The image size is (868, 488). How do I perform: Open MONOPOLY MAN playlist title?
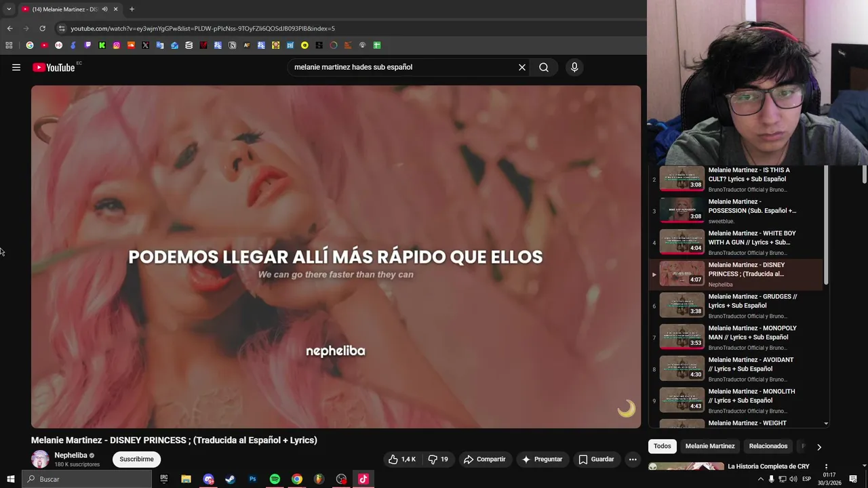(x=753, y=333)
